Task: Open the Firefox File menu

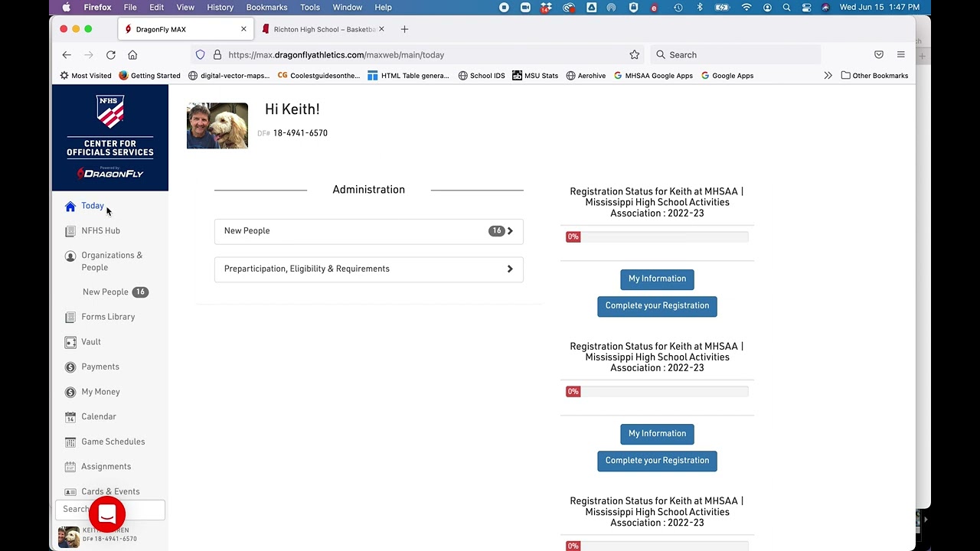Action: pos(130,8)
